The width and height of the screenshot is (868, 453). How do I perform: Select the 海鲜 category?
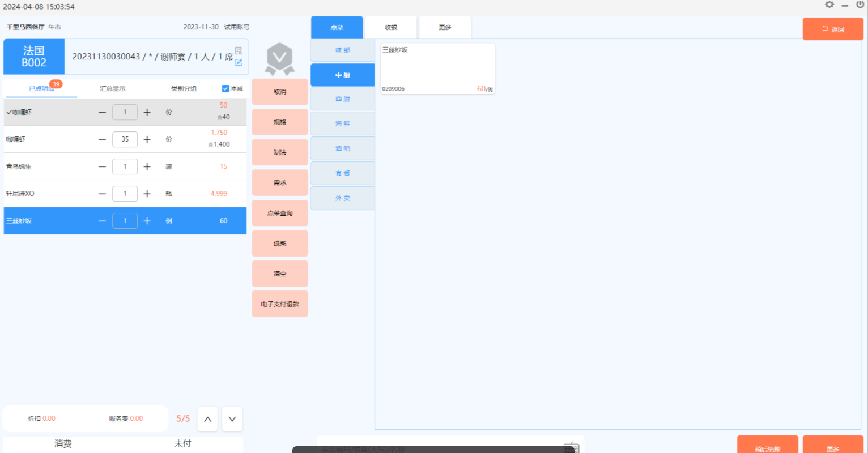[x=343, y=123]
